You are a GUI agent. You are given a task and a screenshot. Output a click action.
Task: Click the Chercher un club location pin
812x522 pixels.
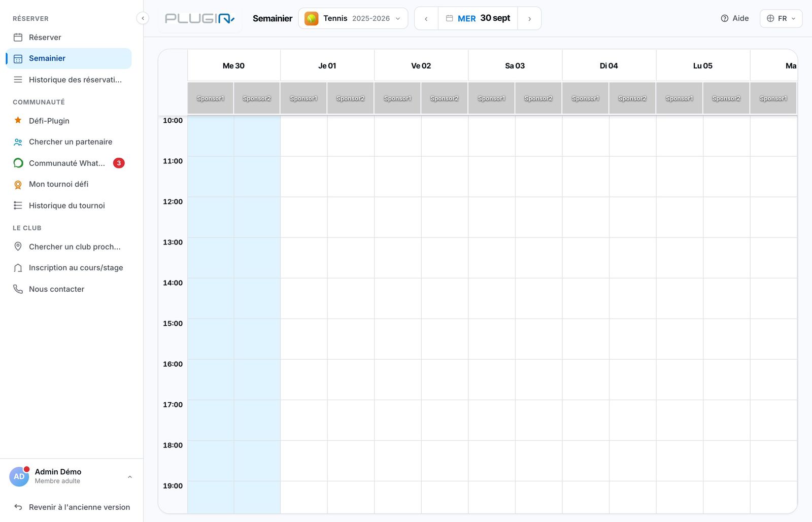point(18,247)
